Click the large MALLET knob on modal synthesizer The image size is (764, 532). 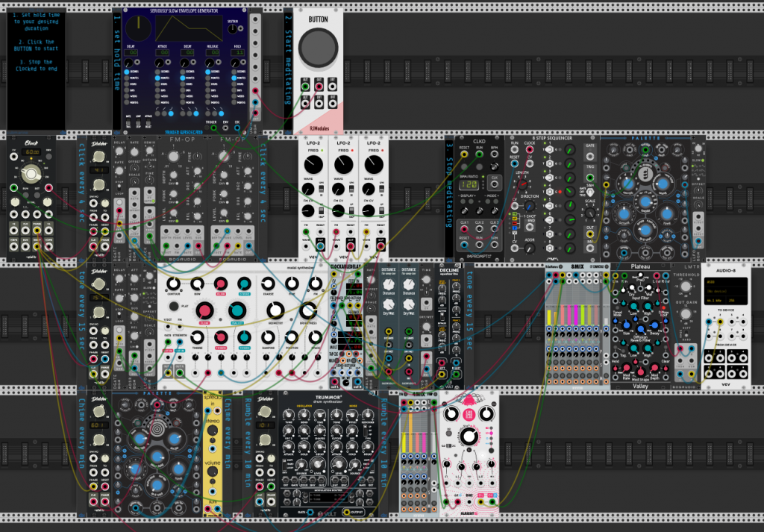(237, 310)
